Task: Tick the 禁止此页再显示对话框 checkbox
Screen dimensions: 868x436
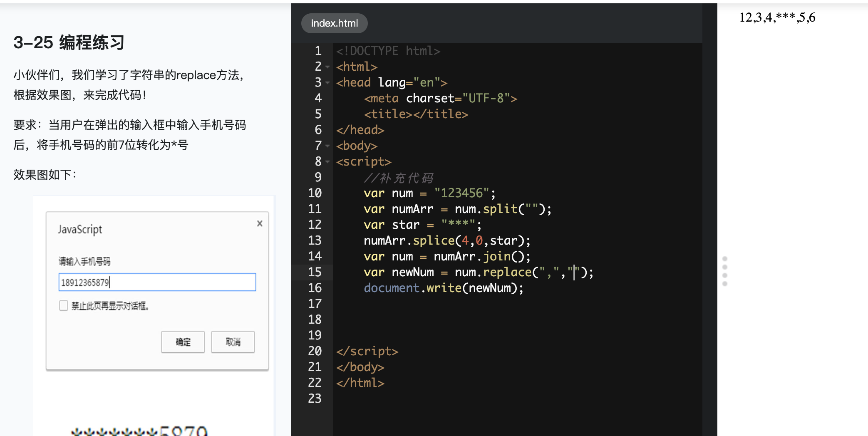Action: point(63,306)
